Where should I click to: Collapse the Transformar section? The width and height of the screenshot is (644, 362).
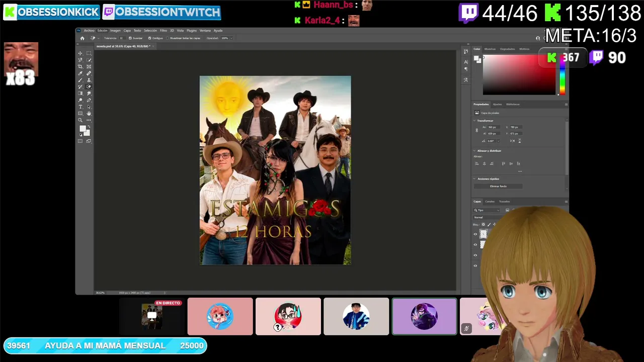pos(474,121)
